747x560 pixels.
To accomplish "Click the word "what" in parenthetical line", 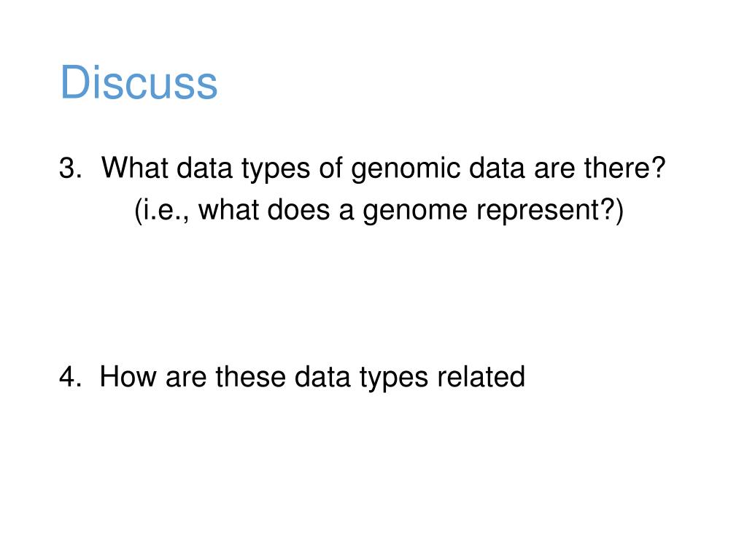I will click(x=228, y=209).
